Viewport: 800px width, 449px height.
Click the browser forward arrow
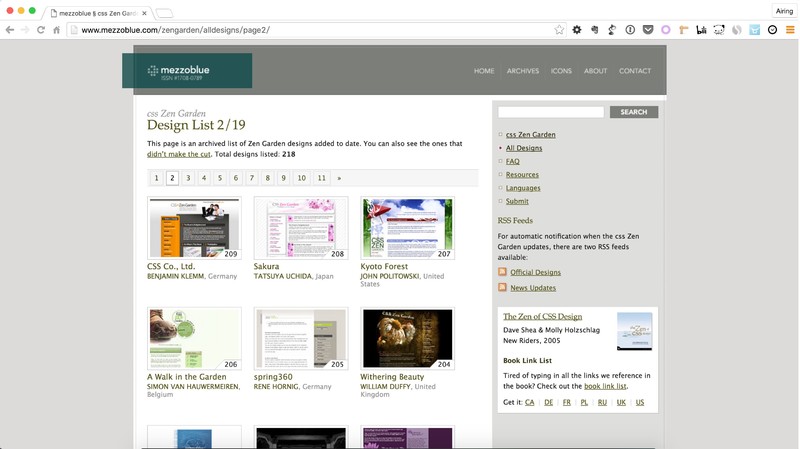[25, 30]
